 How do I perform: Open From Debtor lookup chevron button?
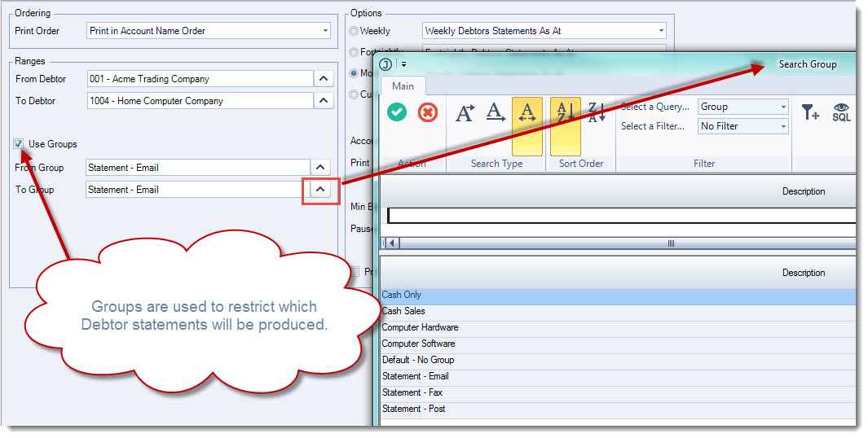(324, 78)
